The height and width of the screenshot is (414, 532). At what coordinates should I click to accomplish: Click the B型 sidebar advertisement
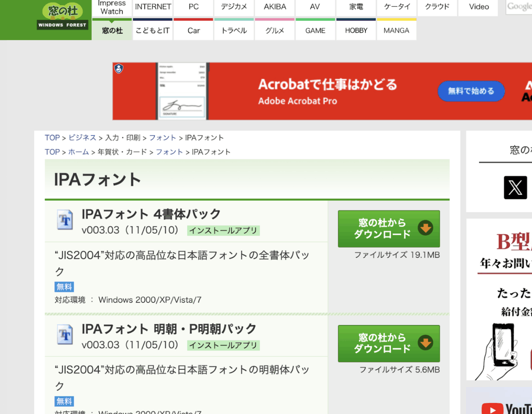point(499,300)
